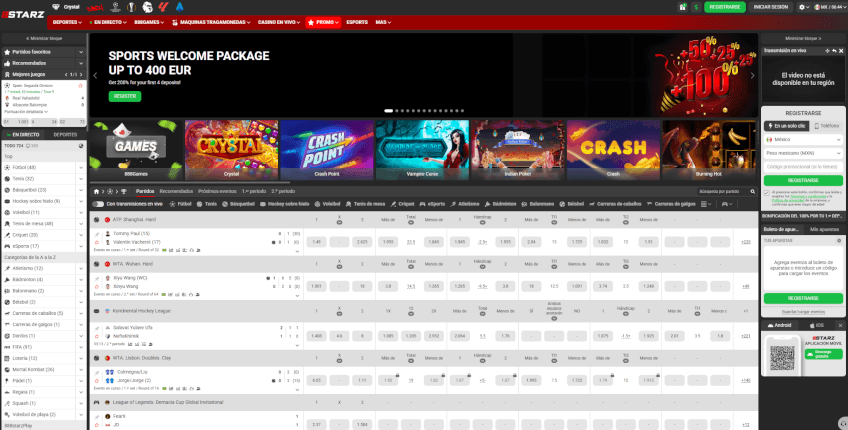Filter by Tenis de mesa in sports bar
Viewport: 848px width, 430px height.
point(365,204)
